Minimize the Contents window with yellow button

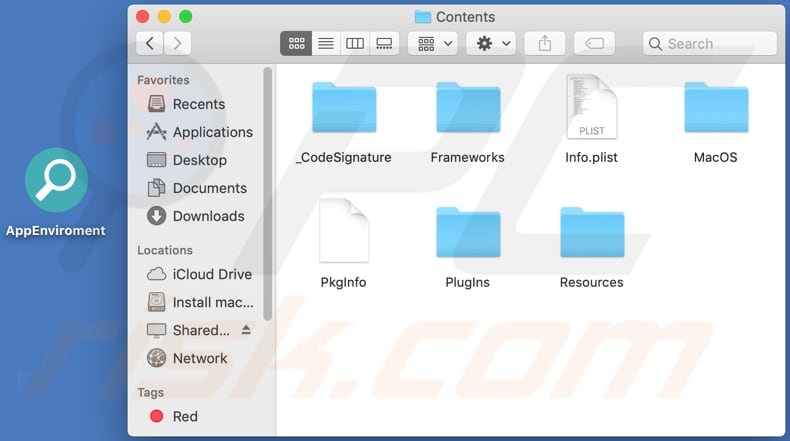tap(164, 17)
